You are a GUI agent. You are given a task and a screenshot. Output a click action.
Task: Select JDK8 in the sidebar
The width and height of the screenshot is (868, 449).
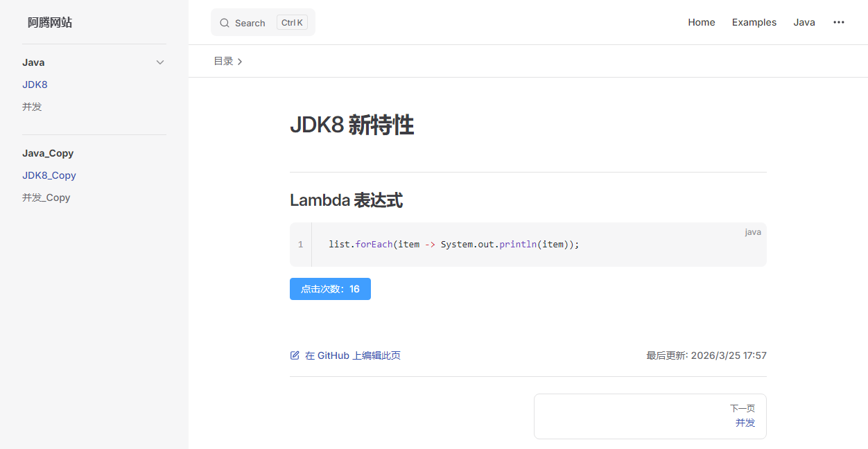(x=35, y=85)
